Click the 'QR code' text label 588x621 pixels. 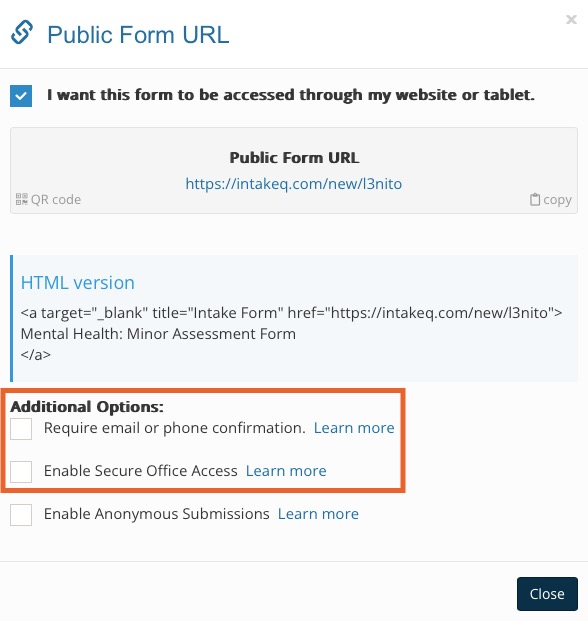56,200
